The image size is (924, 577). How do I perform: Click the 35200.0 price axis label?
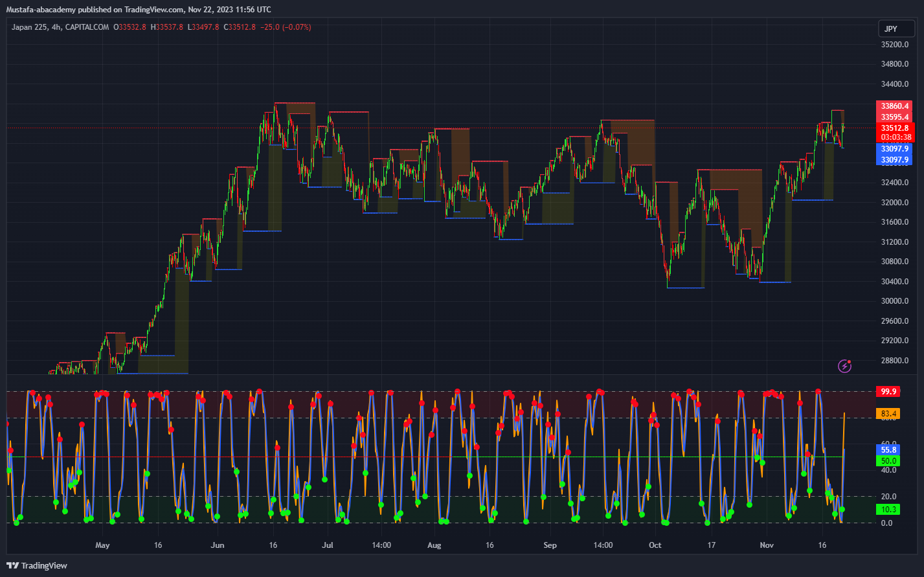click(x=894, y=45)
